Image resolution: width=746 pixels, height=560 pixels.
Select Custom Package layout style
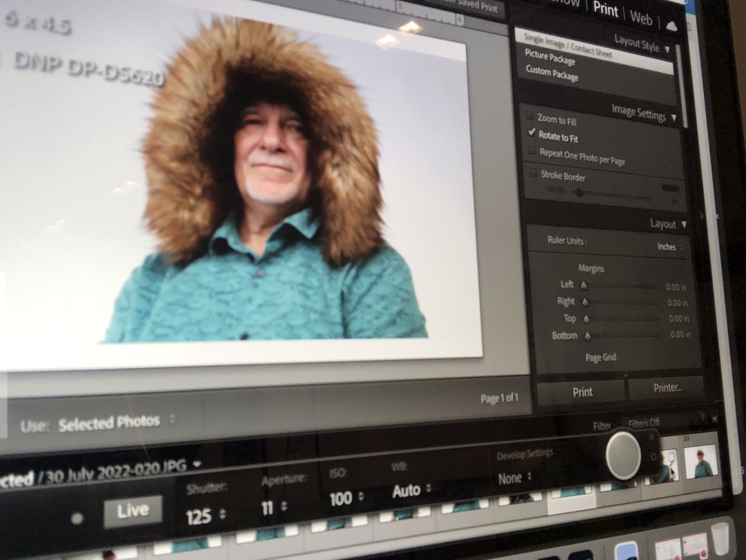pyautogui.click(x=552, y=73)
